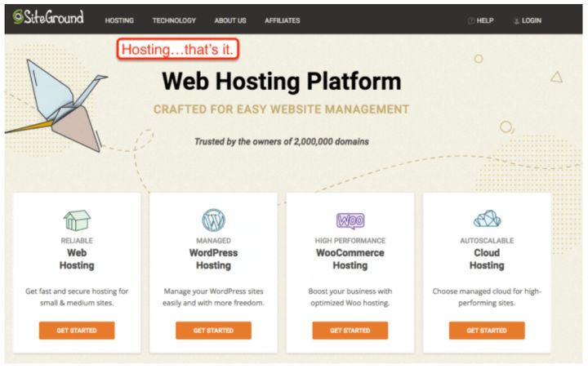Click the 'HIGH PERFORMANCE' label
The width and height of the screenshot is (588, 369).
pos(350,240)
